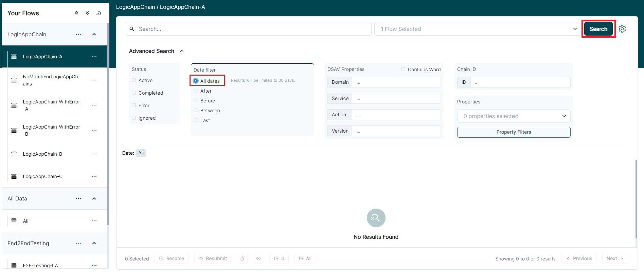
Task: Click the Date 'All' filter tag
Action: [141, 153]
